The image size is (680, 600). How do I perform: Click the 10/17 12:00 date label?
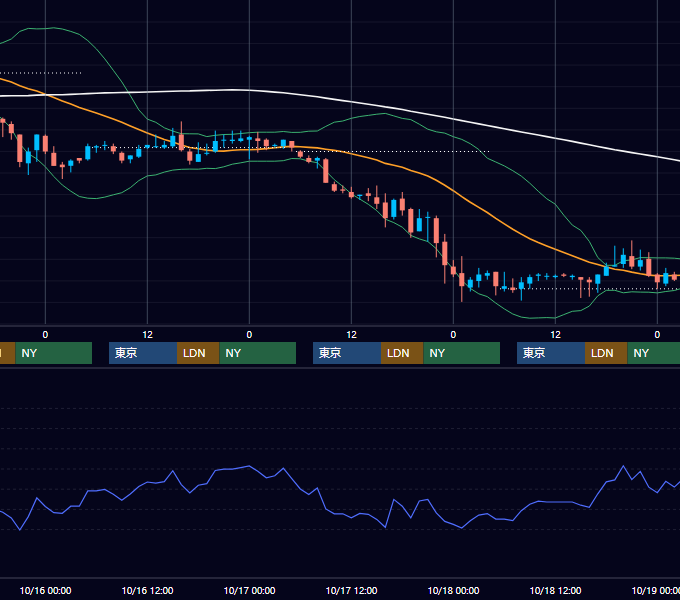[351, 590]
